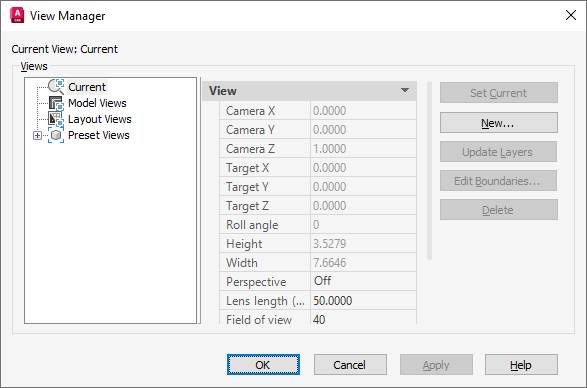Close the View Manager dialog
This screenshot has width=587, height=388.
coord(571,15)
